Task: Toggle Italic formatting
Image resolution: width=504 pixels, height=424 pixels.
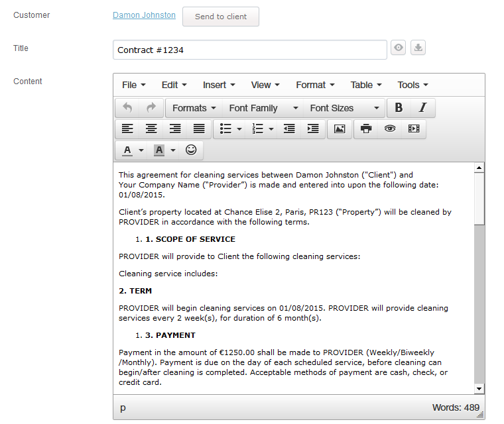Action: point(422,107)
